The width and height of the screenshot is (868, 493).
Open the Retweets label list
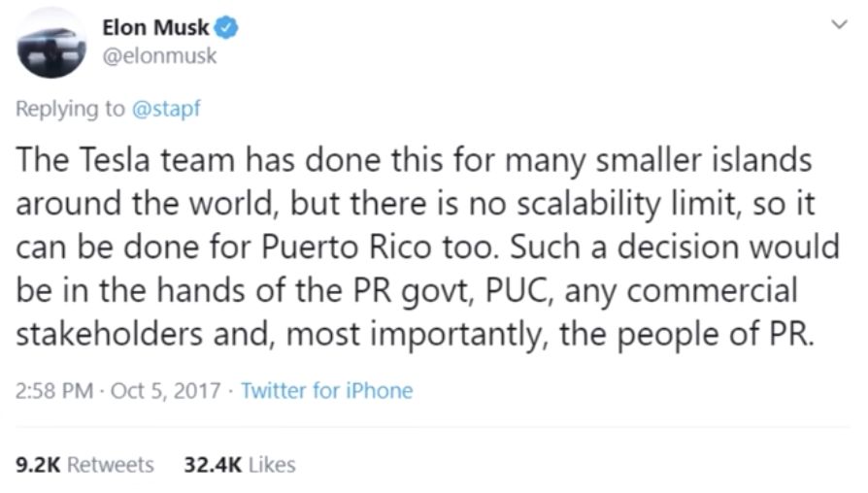click(111, 465)
